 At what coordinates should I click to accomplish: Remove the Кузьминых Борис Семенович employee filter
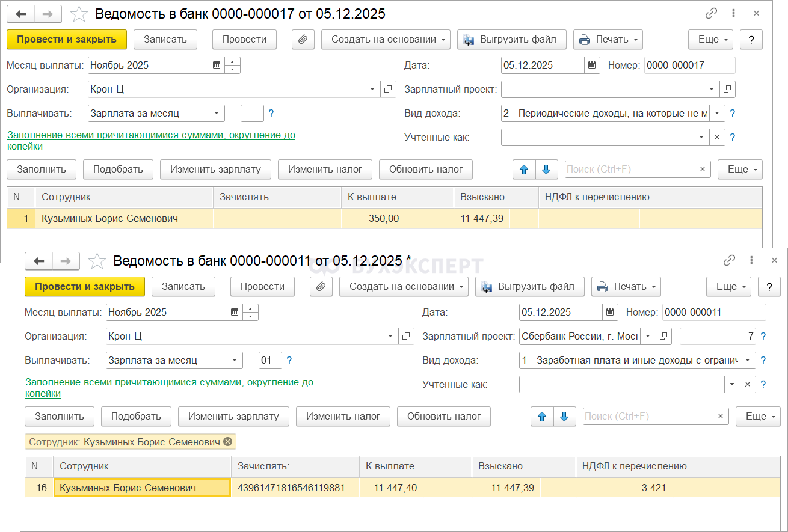227,442
